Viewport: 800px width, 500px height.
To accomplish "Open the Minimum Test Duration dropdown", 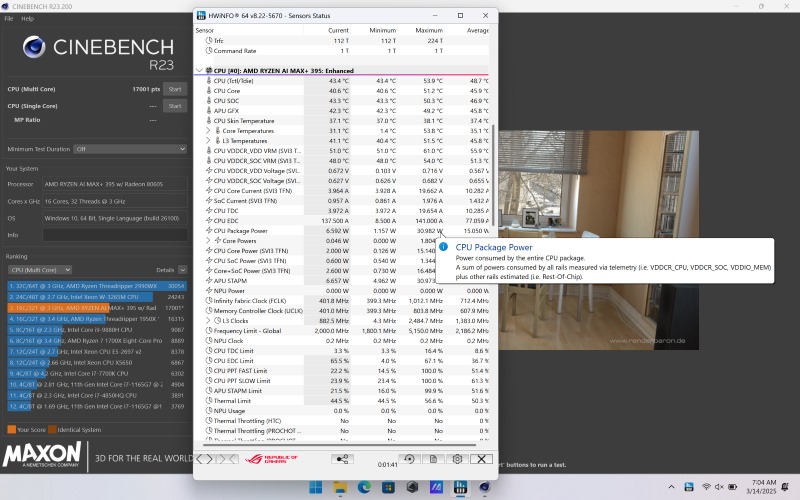I will pyautogui.click(x=130, y=149).
